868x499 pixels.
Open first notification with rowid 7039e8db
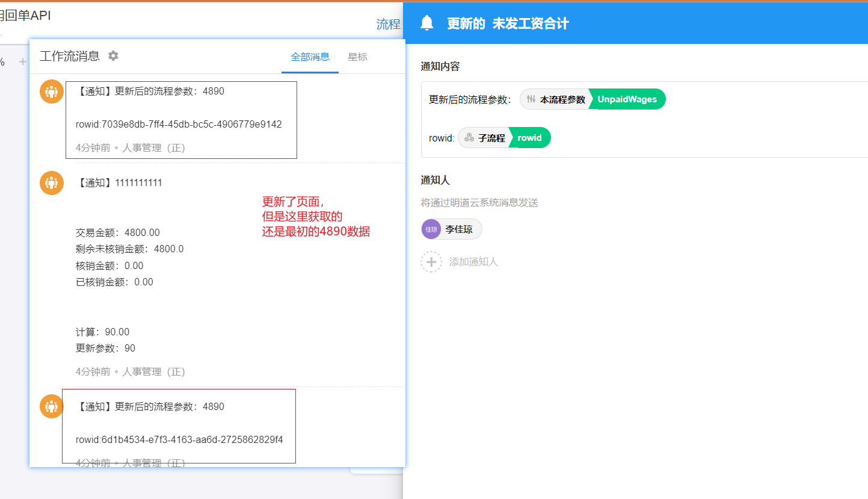[179, 125]
